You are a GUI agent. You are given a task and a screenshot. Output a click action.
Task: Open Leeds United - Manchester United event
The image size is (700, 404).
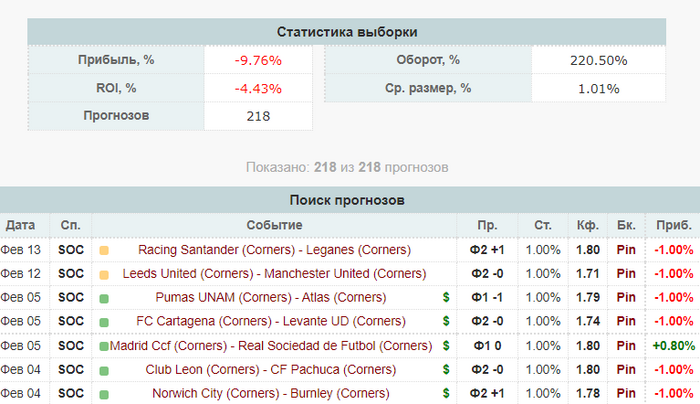click(x=274, y=273)
